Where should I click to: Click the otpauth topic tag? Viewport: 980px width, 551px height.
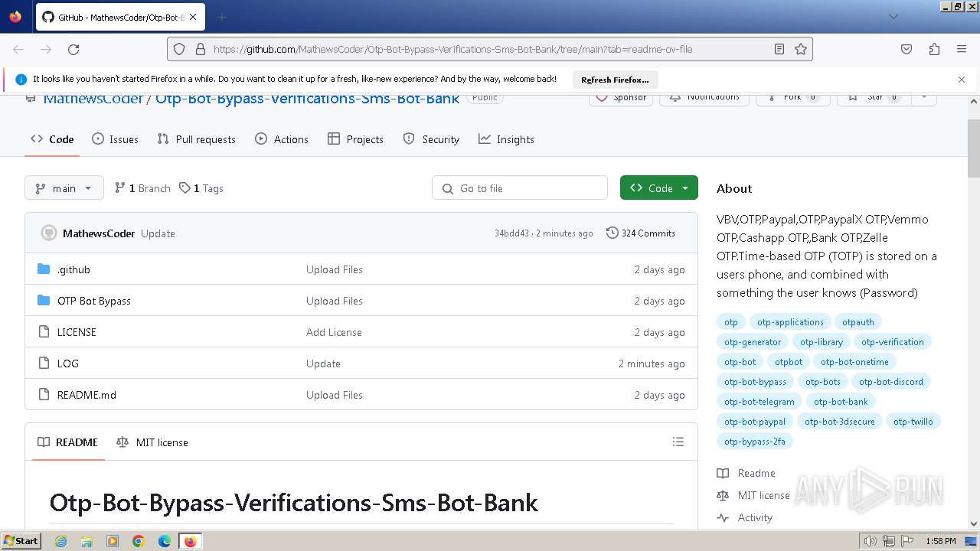pos(858,322)
